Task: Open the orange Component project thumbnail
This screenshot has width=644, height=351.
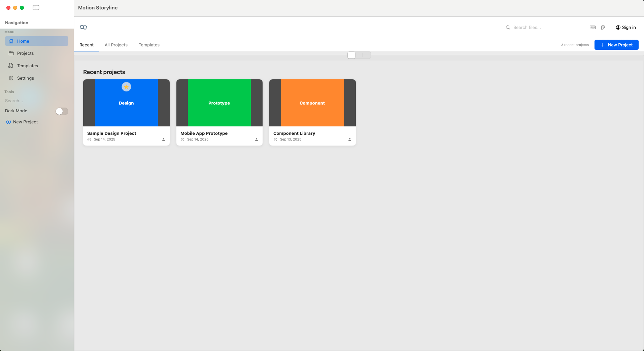Action: pos(312,103)
